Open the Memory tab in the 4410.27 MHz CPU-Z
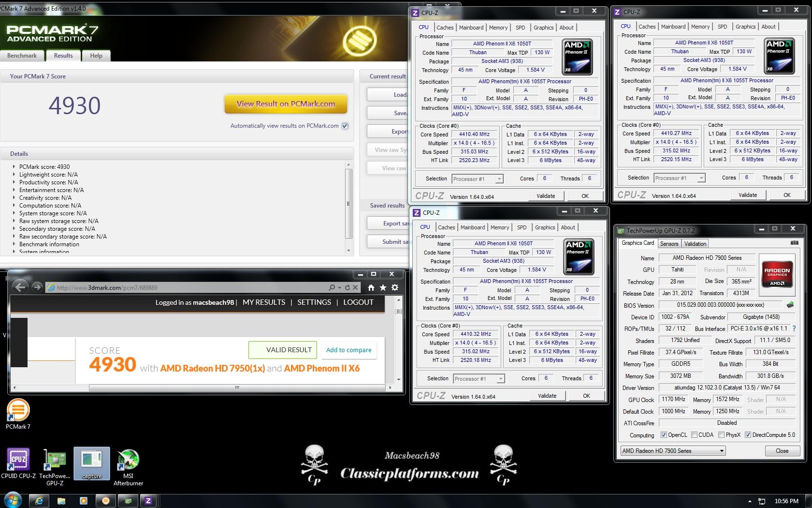This screenshot has height=508, width=812. point(700,27)
